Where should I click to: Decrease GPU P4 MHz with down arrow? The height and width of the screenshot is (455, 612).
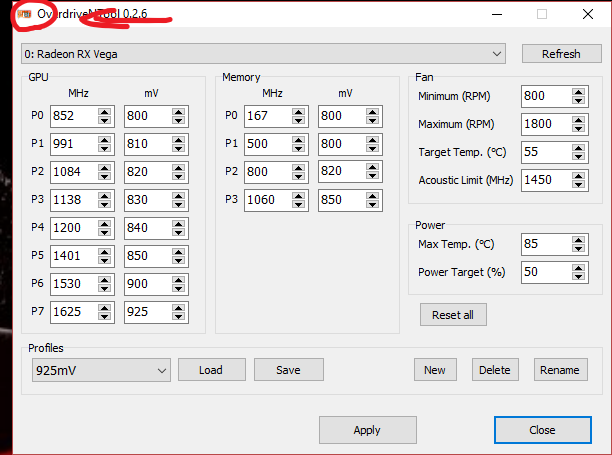click(x=104, y=233)
